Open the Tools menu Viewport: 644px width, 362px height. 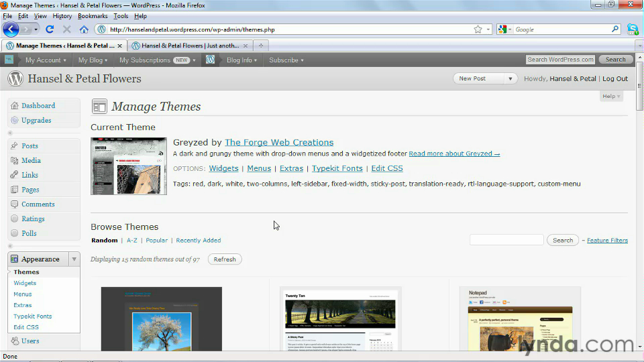click(x=121, y=16)
